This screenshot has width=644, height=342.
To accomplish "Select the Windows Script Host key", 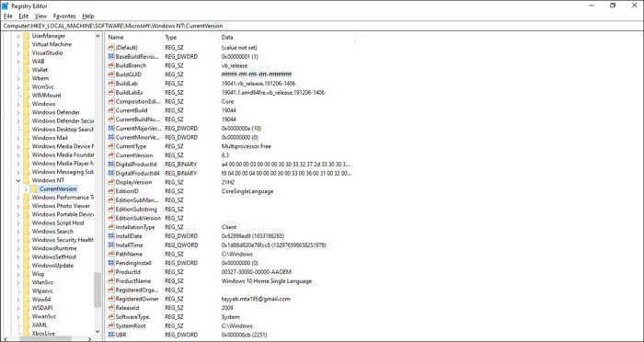I will click(58, 222).
